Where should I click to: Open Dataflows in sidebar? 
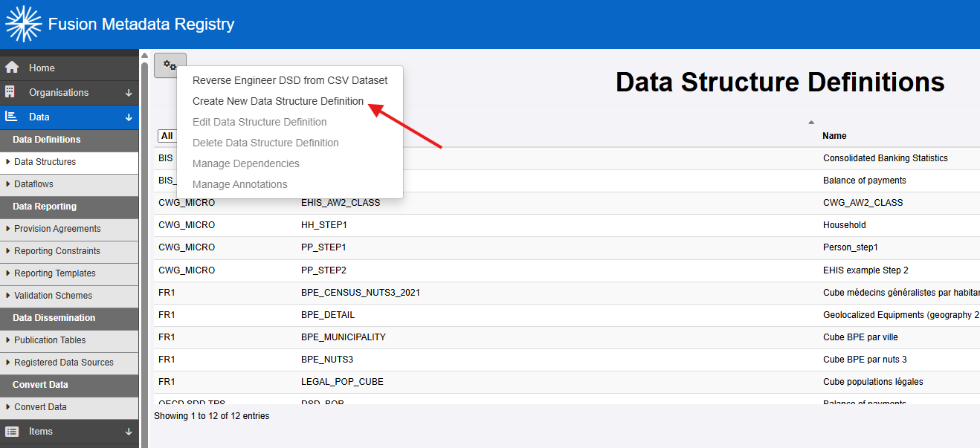pyautogui.click(x=69, y=184)
